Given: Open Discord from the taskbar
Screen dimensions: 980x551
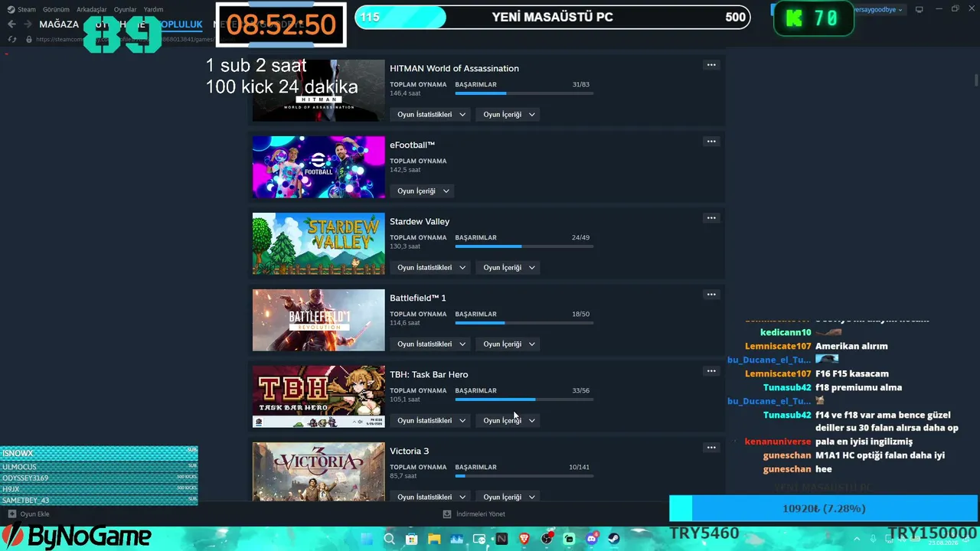Looking at the screenshot, I should coord(592,539).
